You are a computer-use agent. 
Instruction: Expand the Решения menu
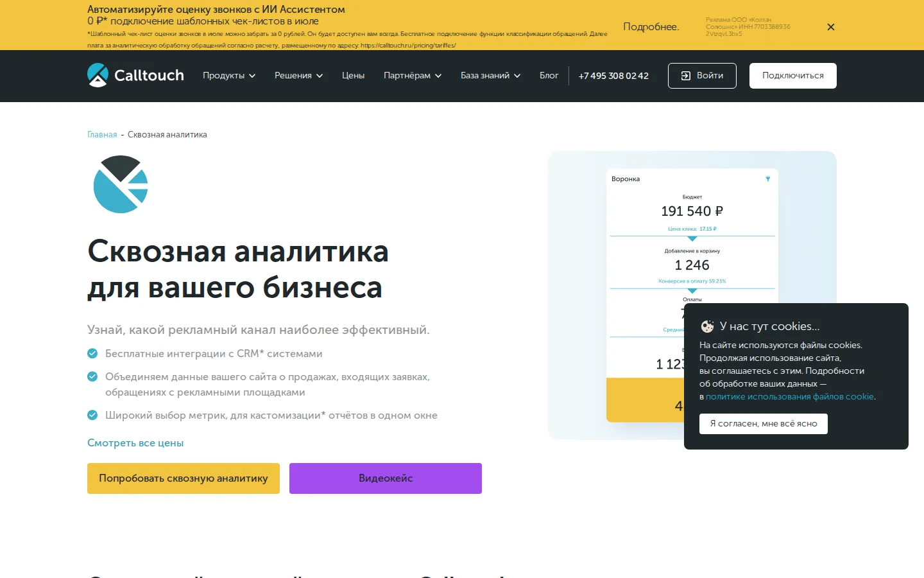click(x=298, y=76)
